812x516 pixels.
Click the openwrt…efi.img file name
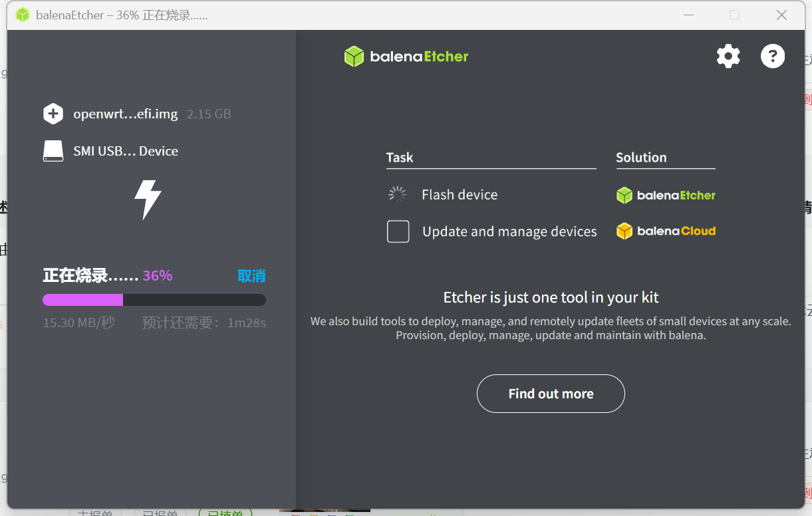[x=126, y=114]
